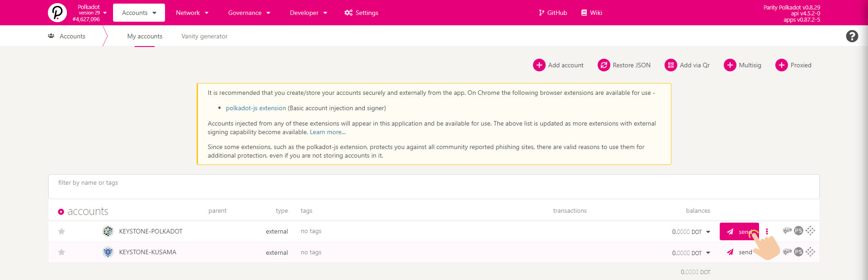
Task: Open the three-dot menu for KEYSTONE-POLKADOT
Action: (767, 231)
